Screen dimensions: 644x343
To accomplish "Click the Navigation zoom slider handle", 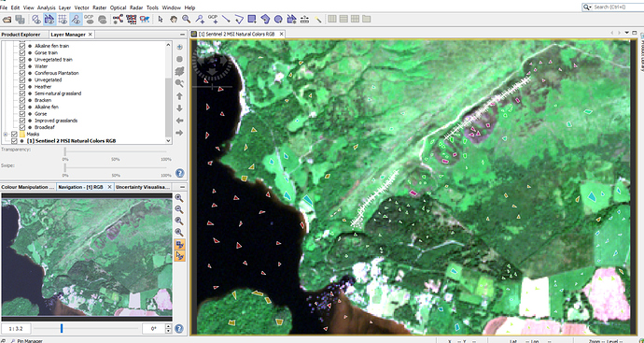I will pos(62,328).
